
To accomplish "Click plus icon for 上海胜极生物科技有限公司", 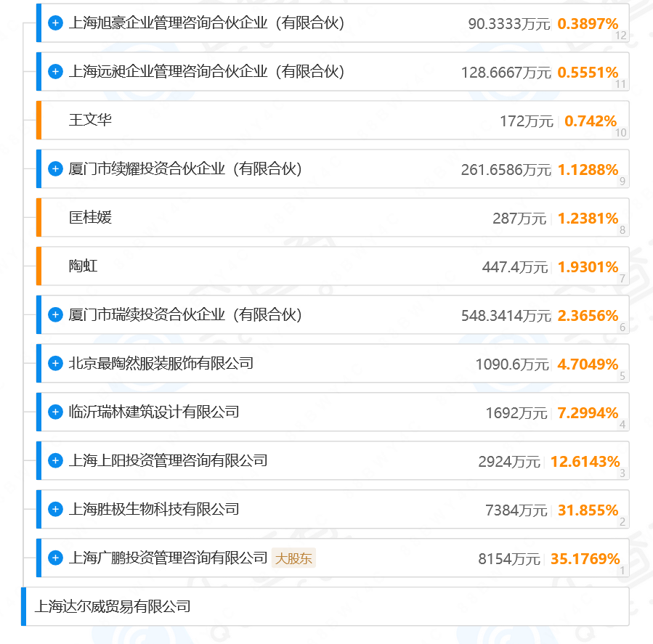I will [x=55, y=509].
